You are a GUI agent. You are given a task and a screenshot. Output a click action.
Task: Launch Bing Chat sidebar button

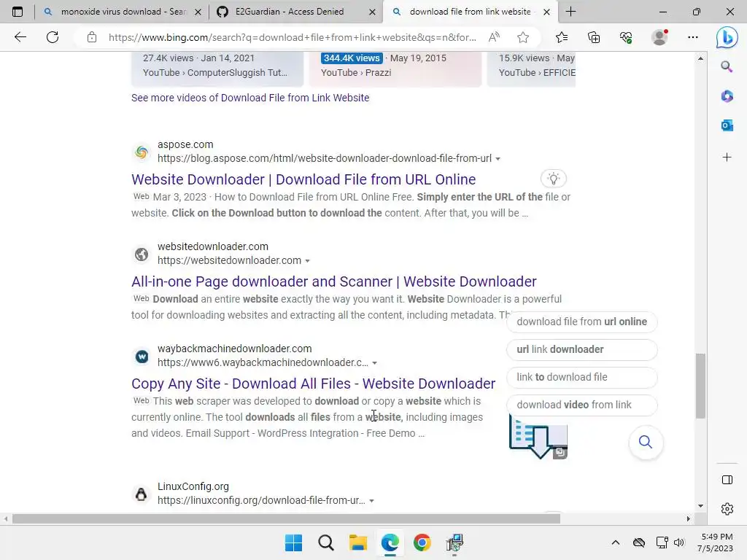727,38
